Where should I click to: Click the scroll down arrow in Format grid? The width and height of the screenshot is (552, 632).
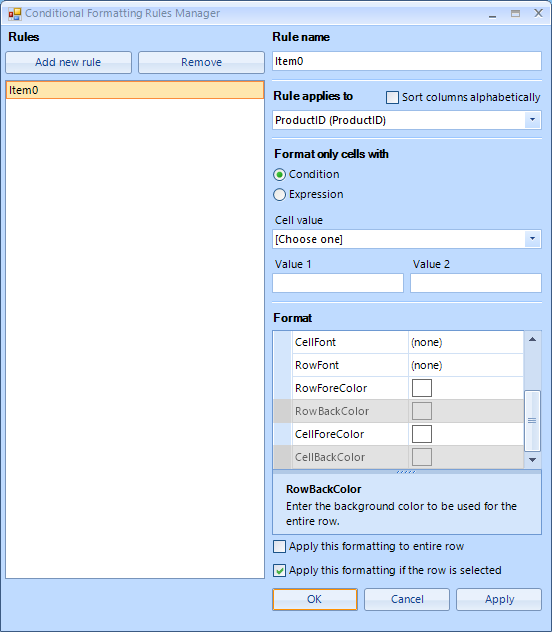532,460
